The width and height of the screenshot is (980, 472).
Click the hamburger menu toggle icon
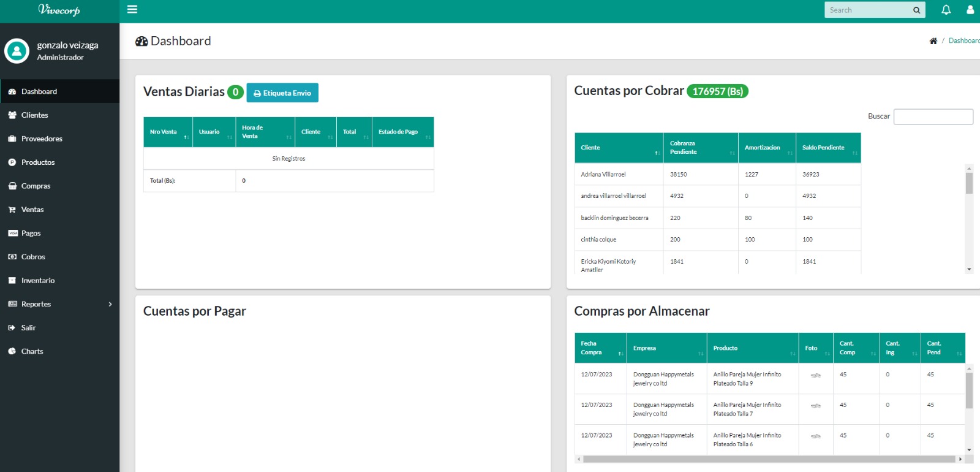pos(132,9)
